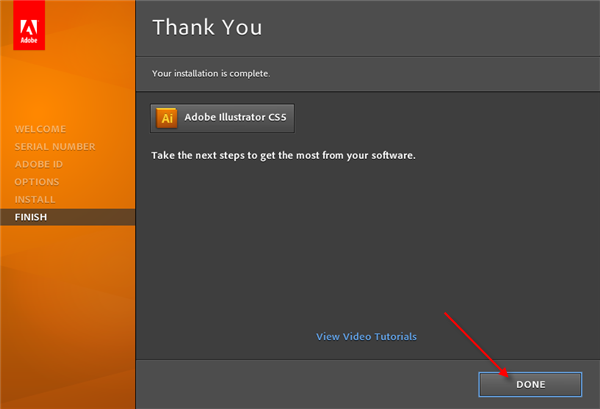The height and width of the screenshot is (409, 600).
Task: Select the INSTALL step in sidebar
Action: 35,199
